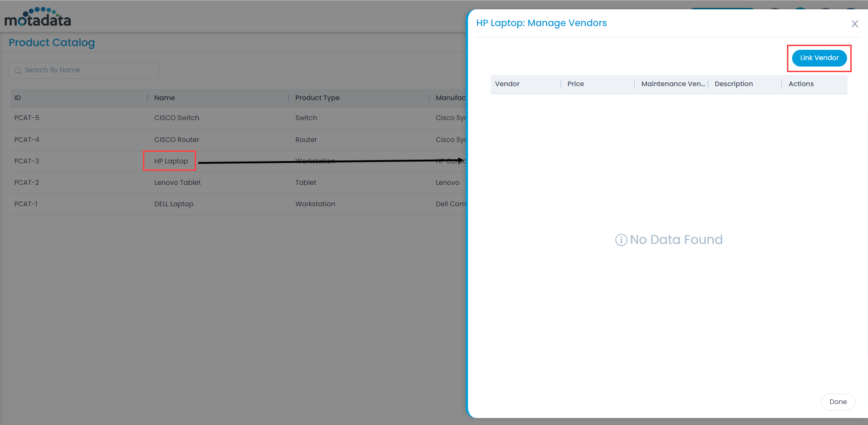Click the search magnifier icon
868x425 pixels.
[18, 70]
